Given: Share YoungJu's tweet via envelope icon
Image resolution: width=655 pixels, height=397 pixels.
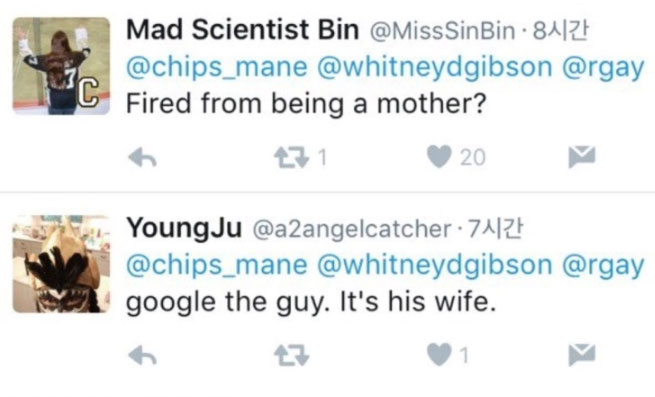Looking at the screenshot, I should tap(581, 355).
